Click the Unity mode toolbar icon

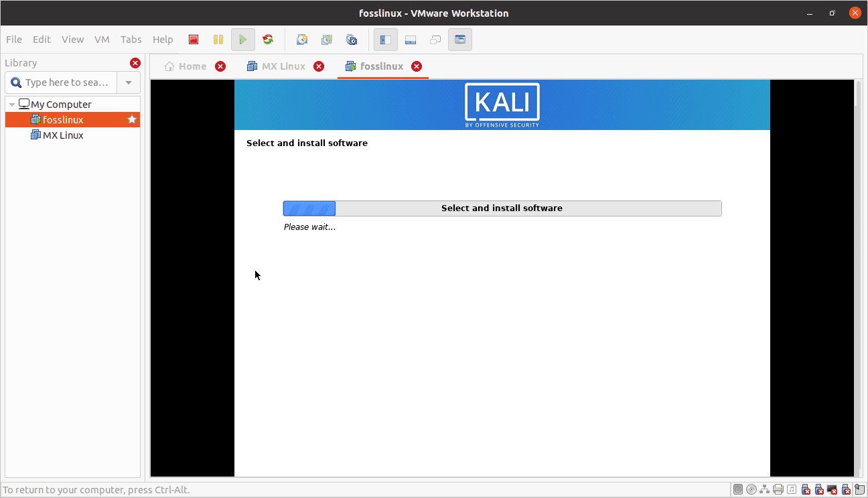435,40
